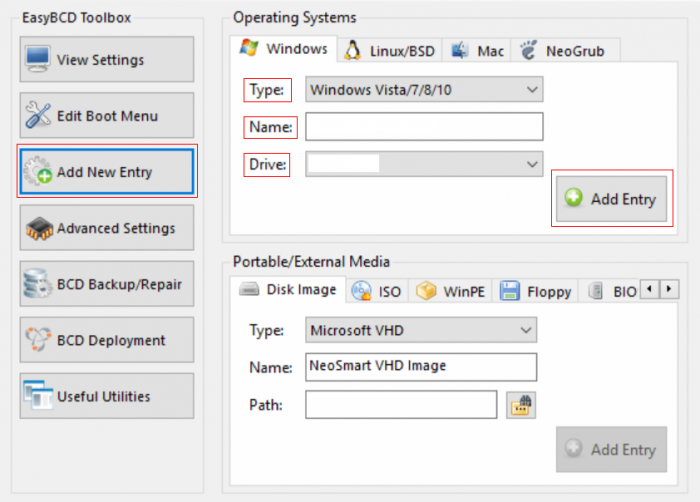Click disabled Add Entry in Portable Media
This screenshot has height=502, width=700.
pos(611,449)
